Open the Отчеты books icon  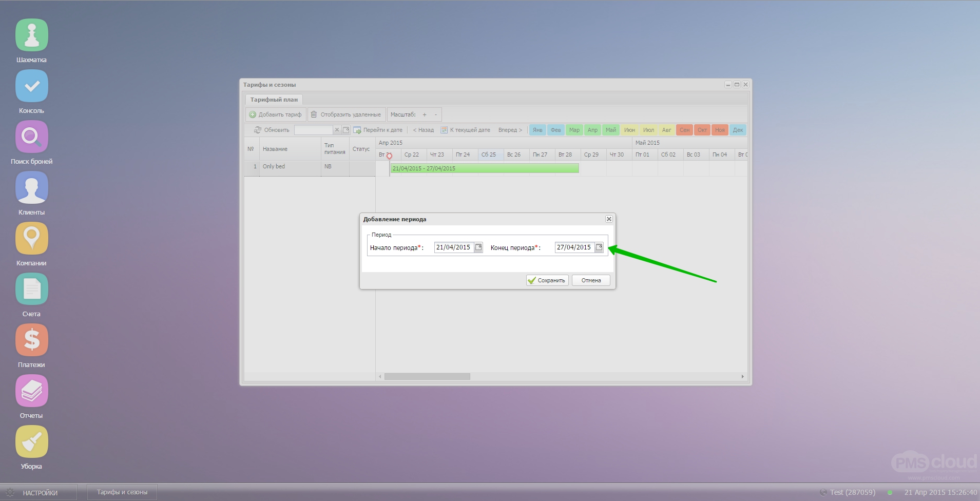32,391
